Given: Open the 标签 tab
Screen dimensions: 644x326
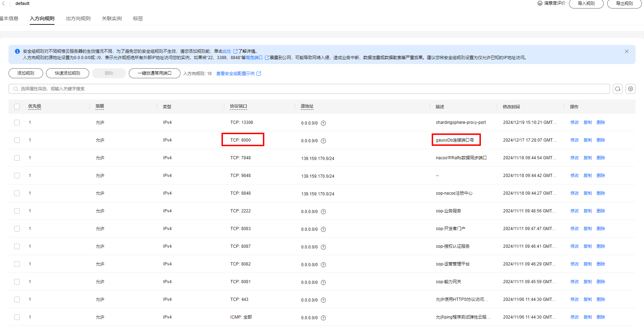Looking at the screenshot, I should pos(138,18).
